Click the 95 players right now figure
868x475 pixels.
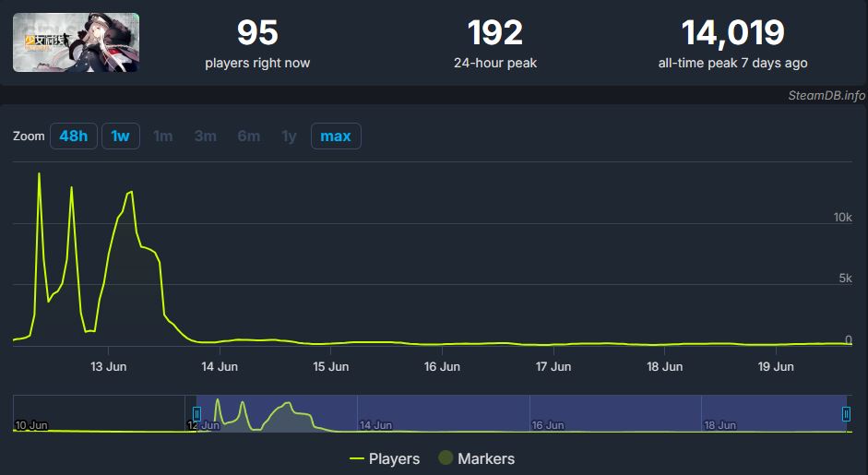tap(257, 32)
